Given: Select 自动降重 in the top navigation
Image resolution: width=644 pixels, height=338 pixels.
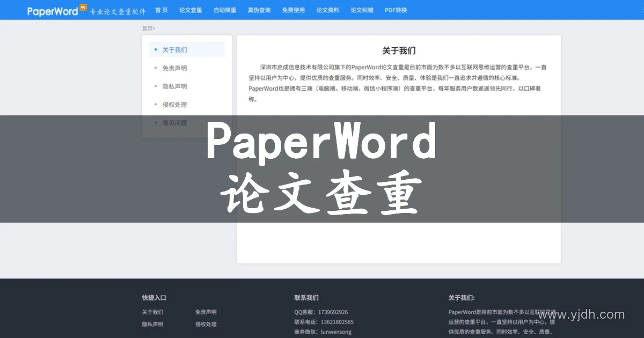Looking at the screenshot, I should (225, 10).
